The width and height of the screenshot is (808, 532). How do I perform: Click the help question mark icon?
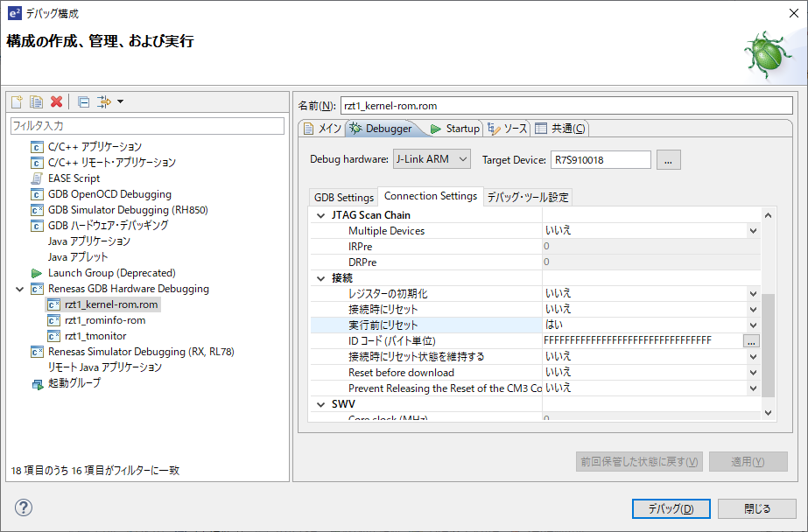coord(23,507)
